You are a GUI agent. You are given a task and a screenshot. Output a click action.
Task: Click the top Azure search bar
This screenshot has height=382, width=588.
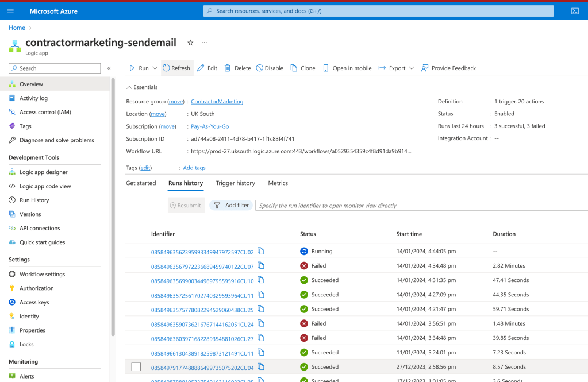[378, 11]
